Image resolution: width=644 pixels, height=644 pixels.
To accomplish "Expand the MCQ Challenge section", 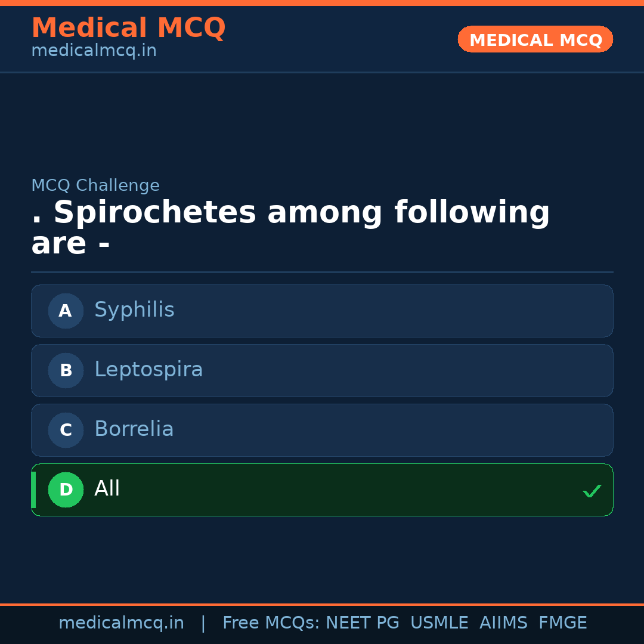I will pyautogui.click(x=95, y=185).
